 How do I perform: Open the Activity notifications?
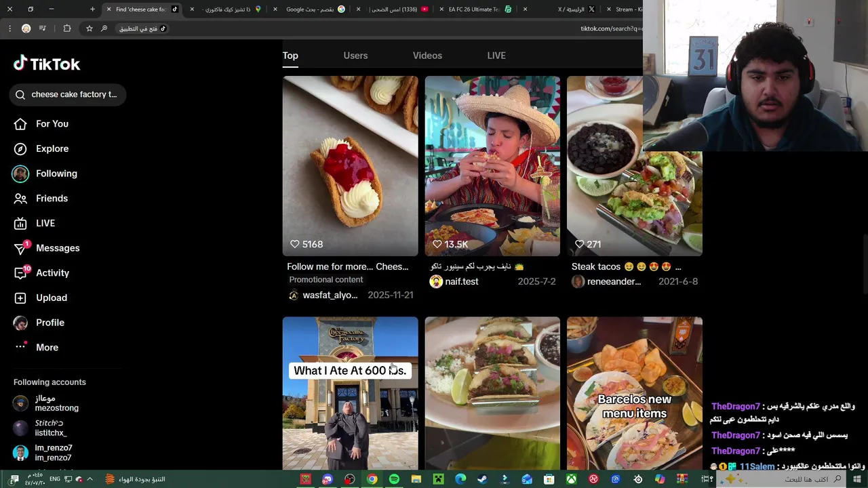[x=52, y=273]
